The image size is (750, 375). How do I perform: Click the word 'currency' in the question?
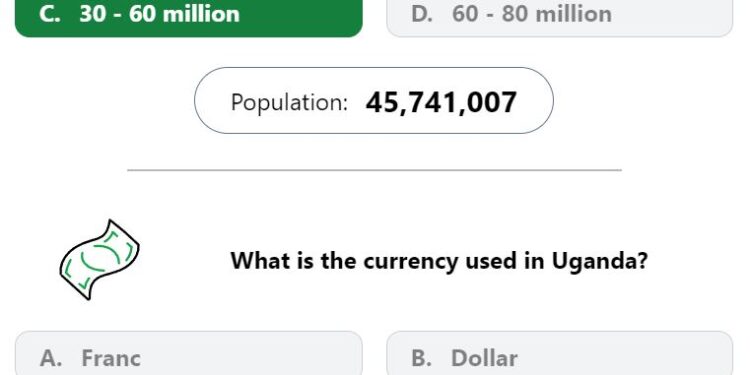point(410,262)
